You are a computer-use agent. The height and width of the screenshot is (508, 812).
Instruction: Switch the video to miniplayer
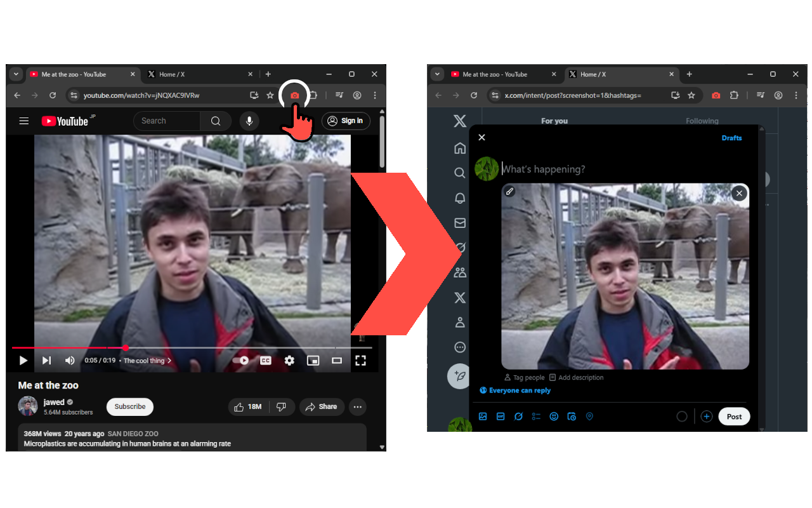(x=313, y=361)
